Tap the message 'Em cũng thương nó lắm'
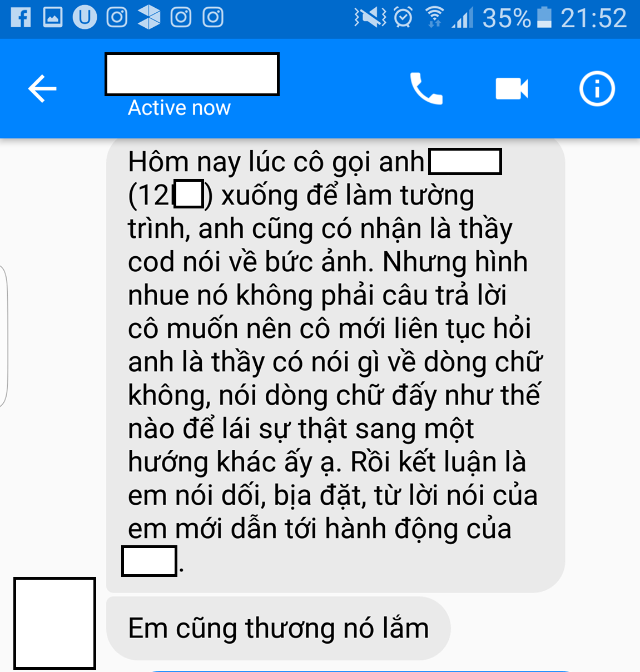Viewport: 640px width, 672px height. 278,629
